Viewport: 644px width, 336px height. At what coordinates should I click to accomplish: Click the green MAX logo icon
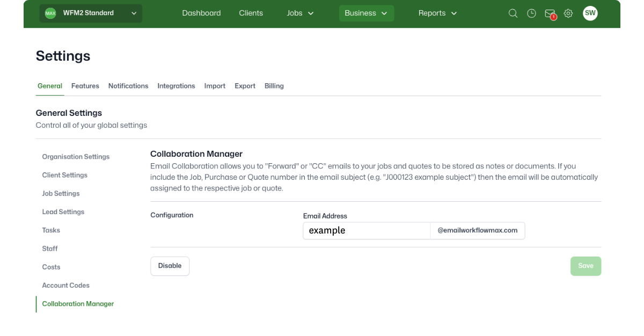[50, 13]
